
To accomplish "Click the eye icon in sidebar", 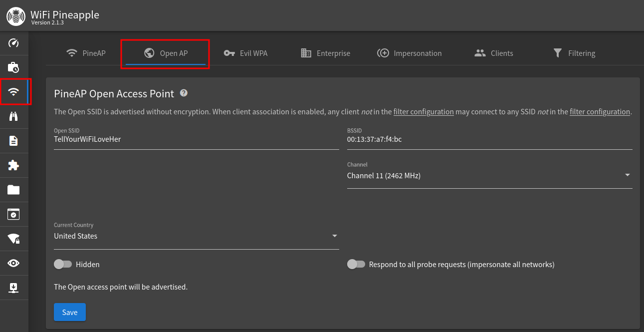I will click(x=14, y=263).
